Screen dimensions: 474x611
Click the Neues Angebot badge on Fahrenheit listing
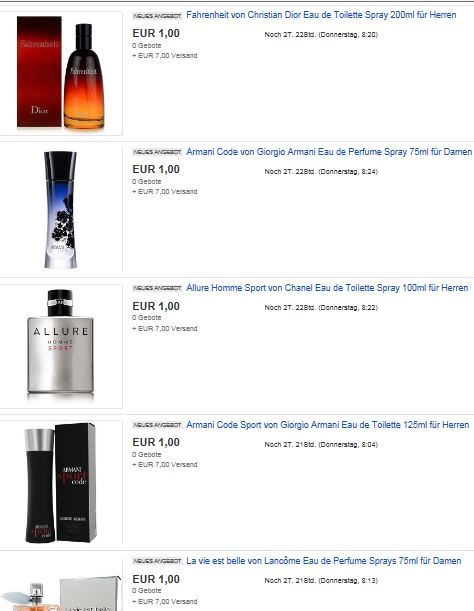(157, 16)
